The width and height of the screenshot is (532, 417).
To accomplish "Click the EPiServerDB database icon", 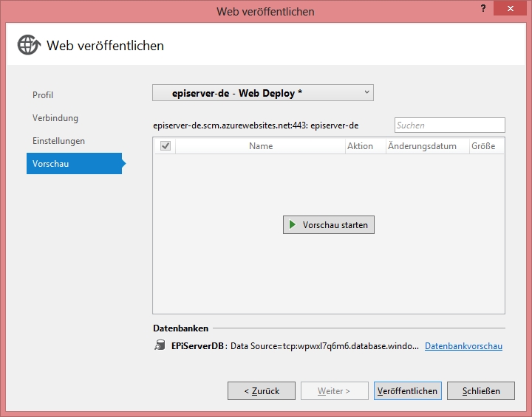I will (160, 345).
